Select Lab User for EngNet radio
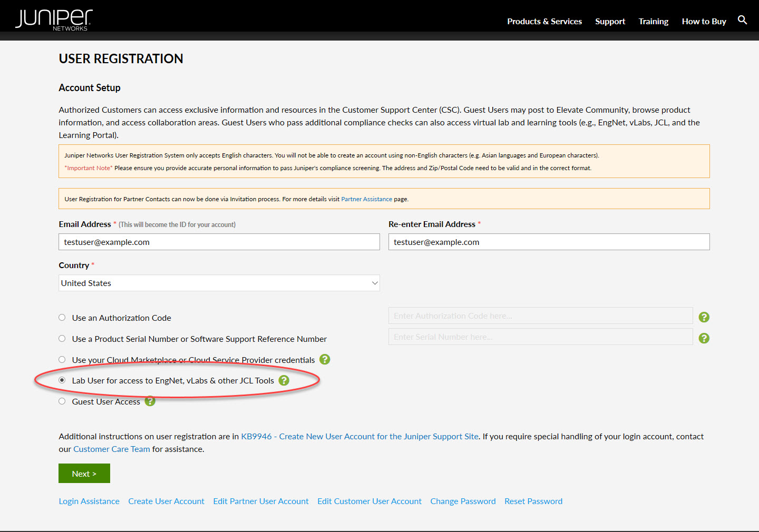Image resolution: width=759 pixels, height=532 pixels. pyautogui.click(x=62, y=380)
